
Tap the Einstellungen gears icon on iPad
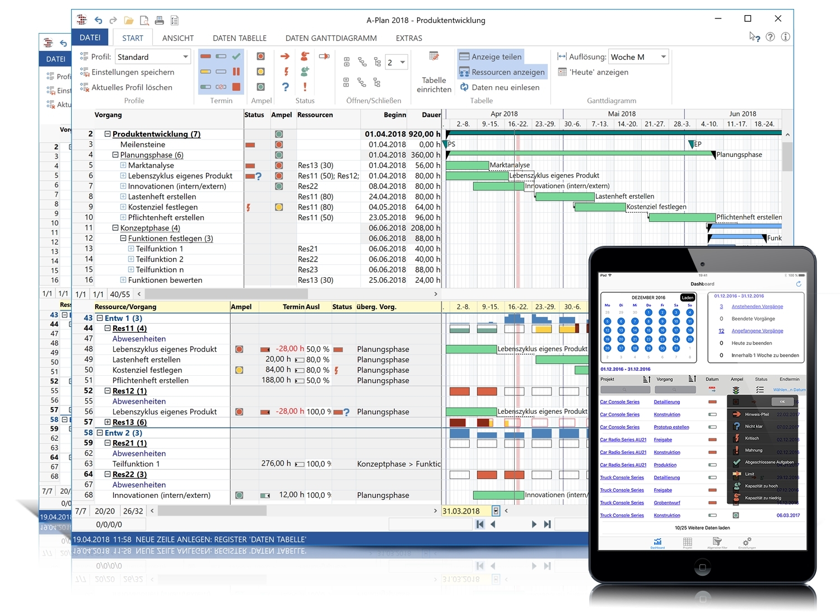coord(747,542)
